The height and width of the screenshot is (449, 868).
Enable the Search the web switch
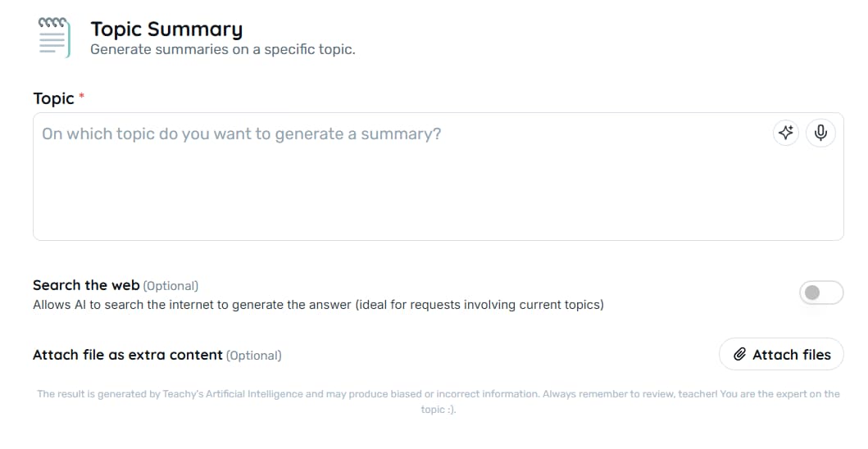click(x=820, y=293)
